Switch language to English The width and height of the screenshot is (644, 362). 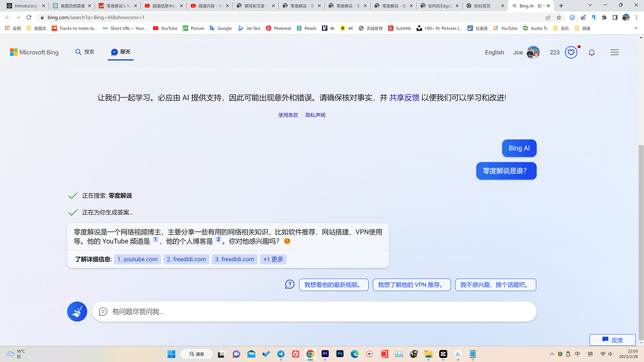(x=494, y=52)
